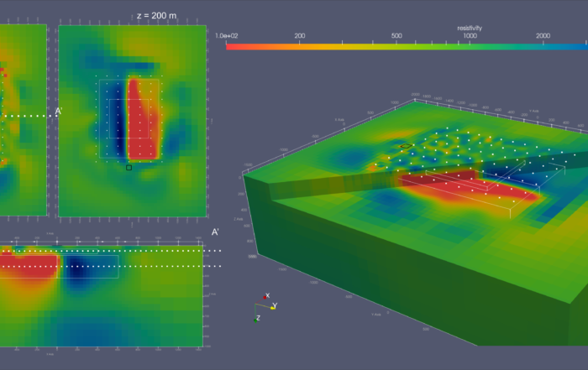Click the '1000' color bar tick label
Screen dimensions: 588x370
[x=470, y=36]
